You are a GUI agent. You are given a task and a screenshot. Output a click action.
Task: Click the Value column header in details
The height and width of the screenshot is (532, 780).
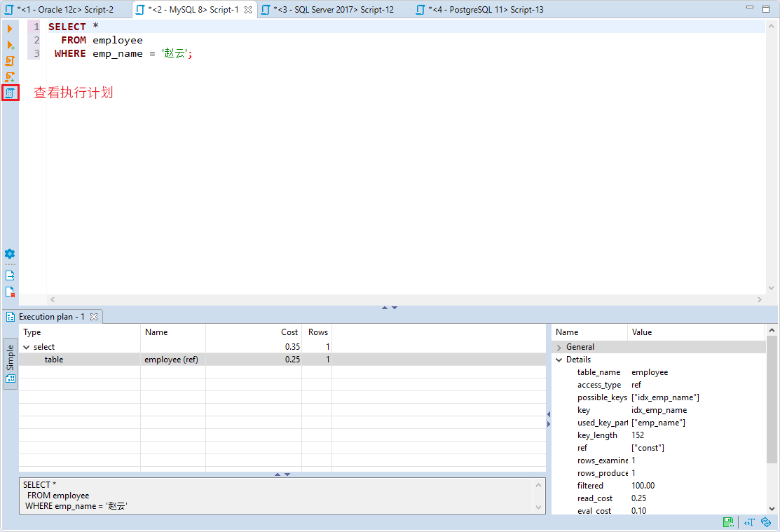point(697,332)
